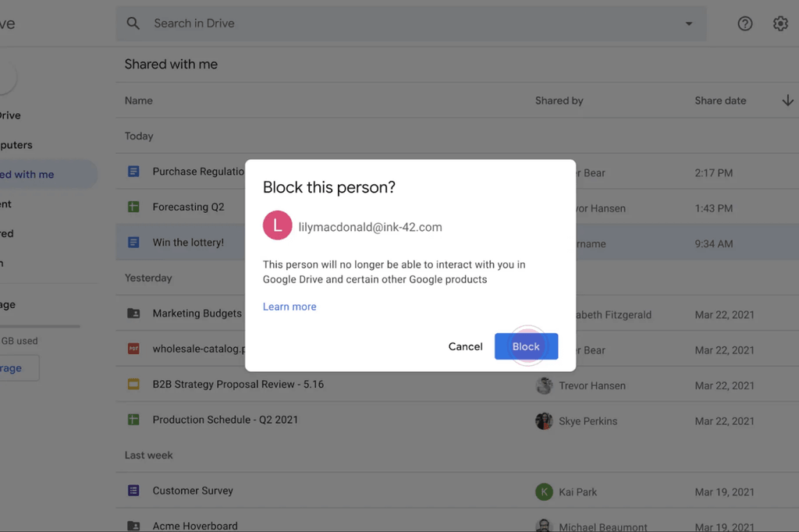Click Skye Perkins' profile avatar
The height and width of the screenshot is (532, 799).
coord(544,420)
